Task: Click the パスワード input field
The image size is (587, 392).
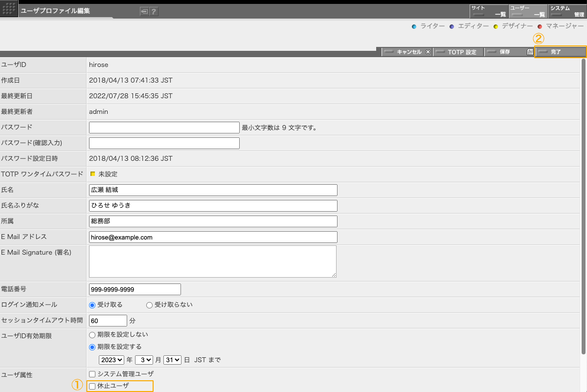Action: point(164,128)
